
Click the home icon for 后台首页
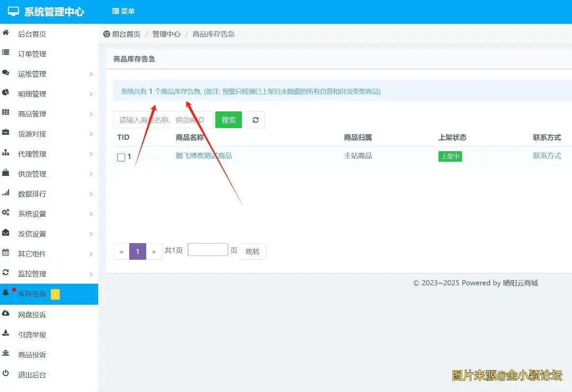point(6,34)
